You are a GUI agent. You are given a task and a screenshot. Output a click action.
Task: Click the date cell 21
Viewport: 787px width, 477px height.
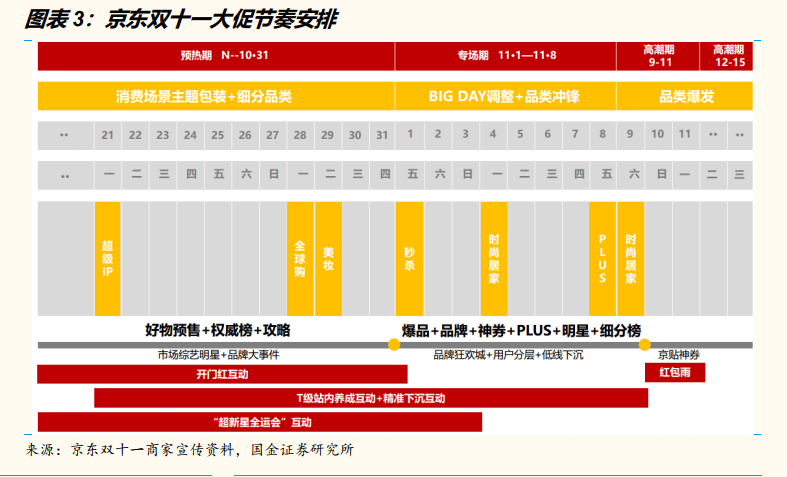tap(107, 135)
